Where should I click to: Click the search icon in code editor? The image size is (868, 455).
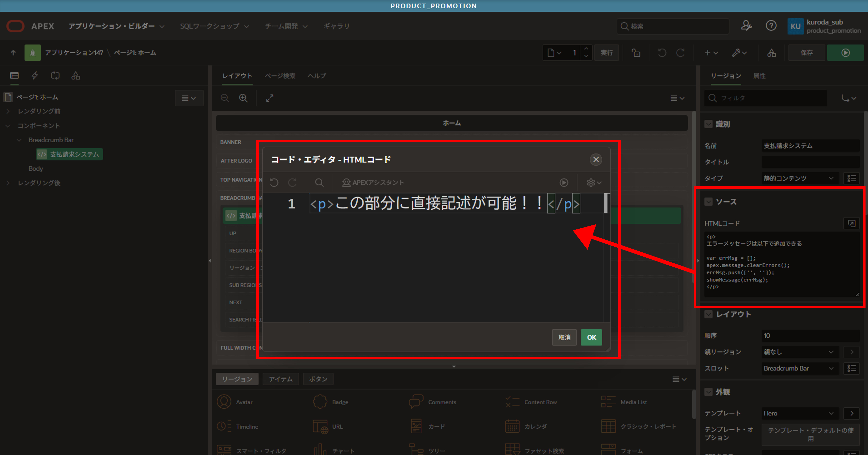(319, 182)
